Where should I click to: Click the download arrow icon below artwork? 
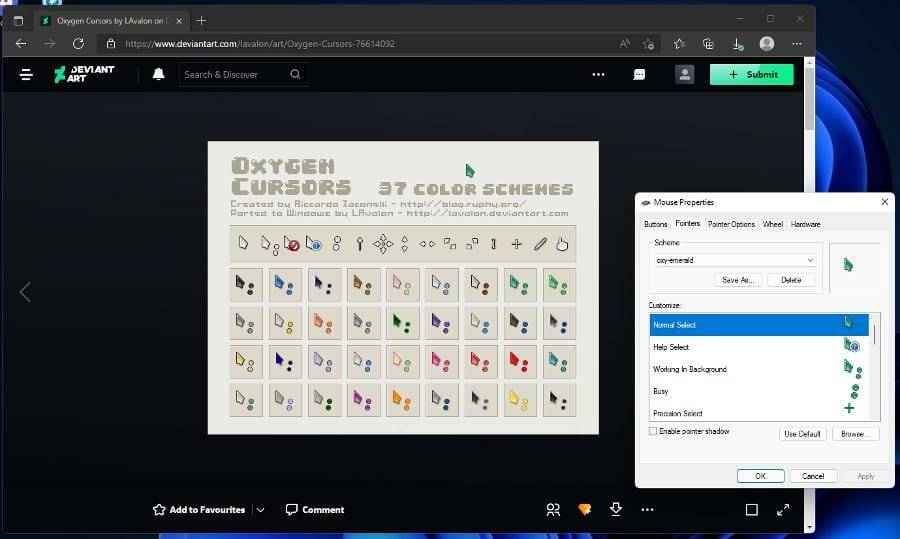click(x=616, y=509)
